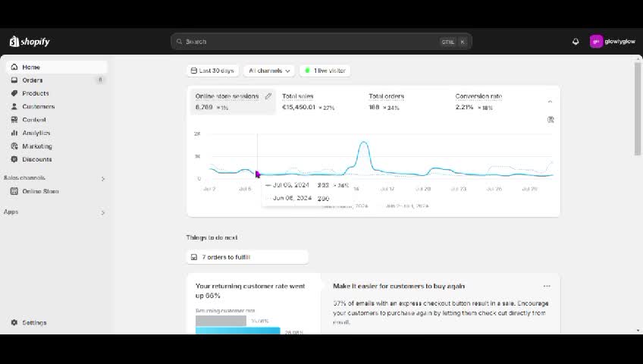Open the Last 30 days date picker
Screen dimensions: 643x364
[212, 71]
